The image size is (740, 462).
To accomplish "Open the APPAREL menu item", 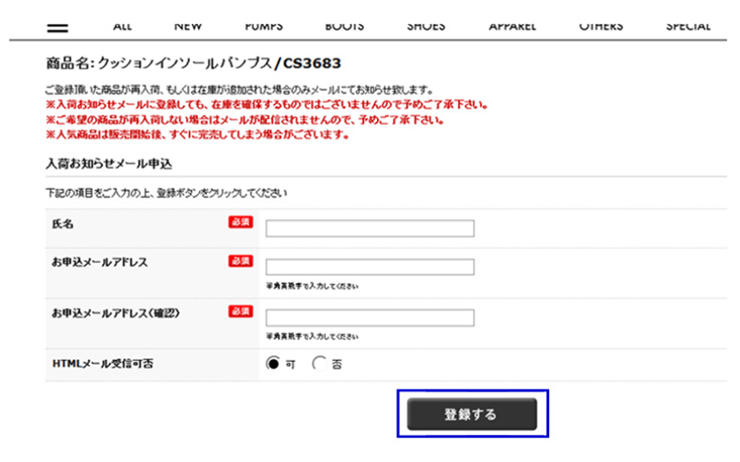I will click(x=512, y=26).
